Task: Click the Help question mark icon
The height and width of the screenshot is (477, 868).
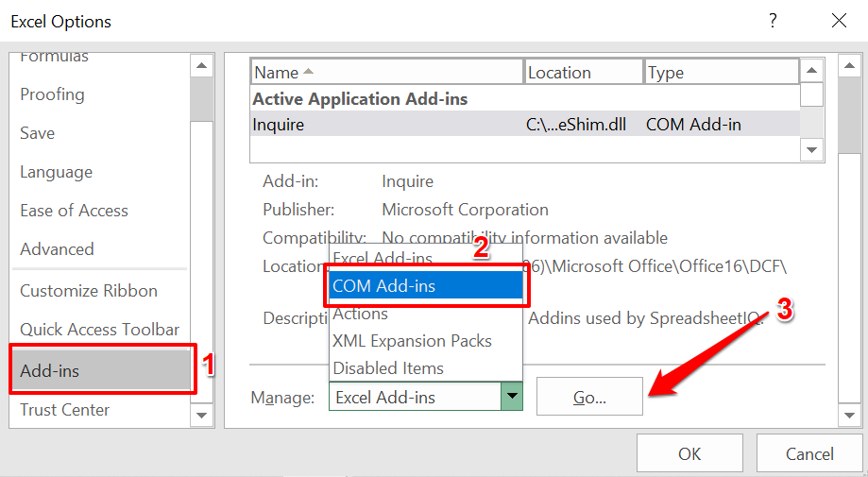Action: pyautogui.click(x=774, y=20)
